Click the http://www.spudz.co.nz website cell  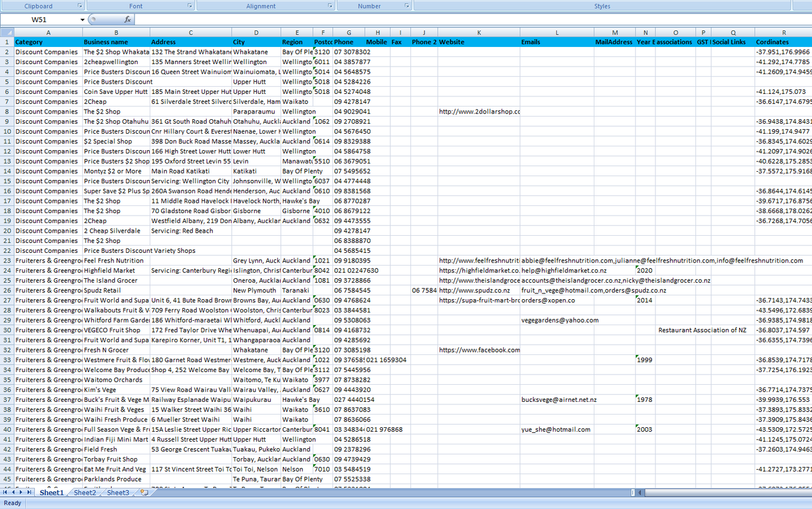click(x=479, y=290)
